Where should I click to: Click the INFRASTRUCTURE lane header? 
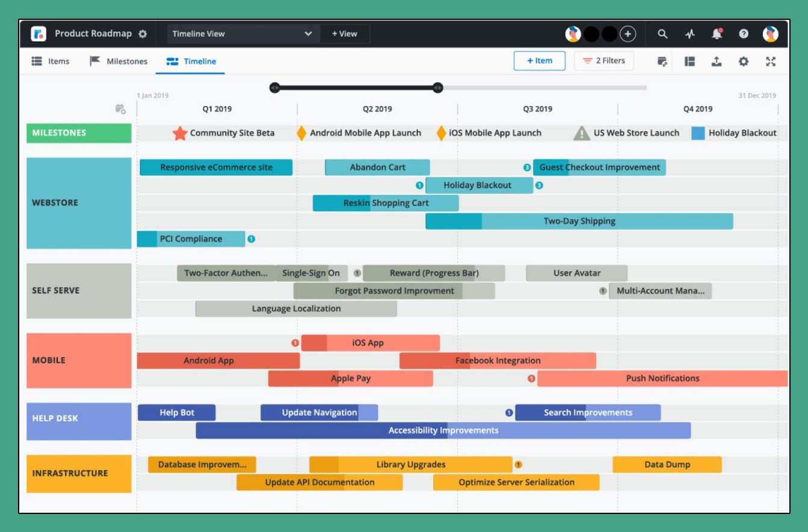tap(79, 474)
